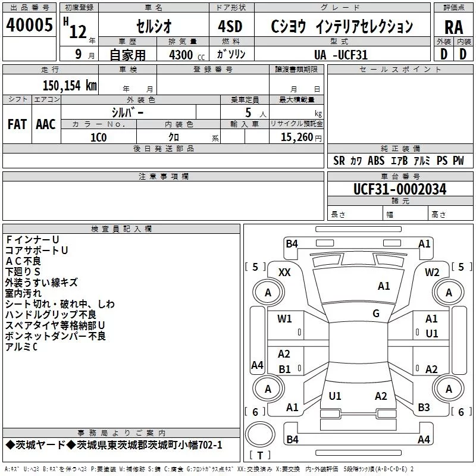The image size is (476, 476).
Task: Click the spare tire circle above T
Action: 260,434
